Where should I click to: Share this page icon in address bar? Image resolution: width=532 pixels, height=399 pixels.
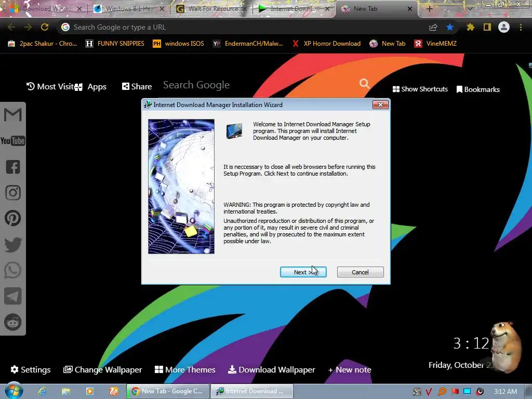click(433, 27)
